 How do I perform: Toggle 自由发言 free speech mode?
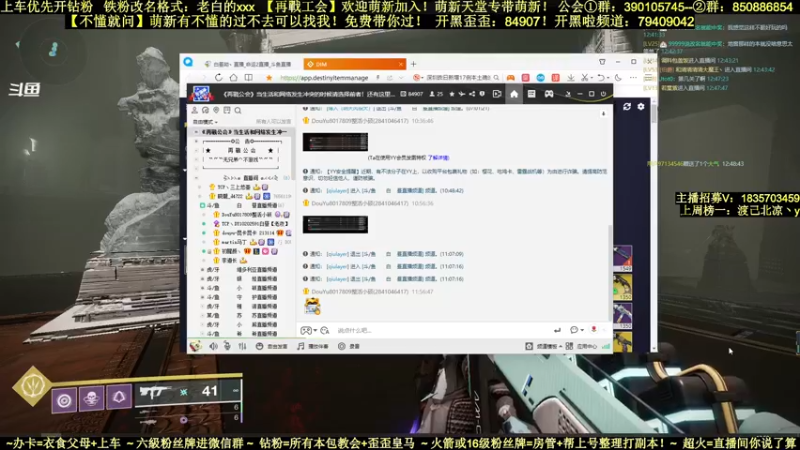tap(271, 346)
